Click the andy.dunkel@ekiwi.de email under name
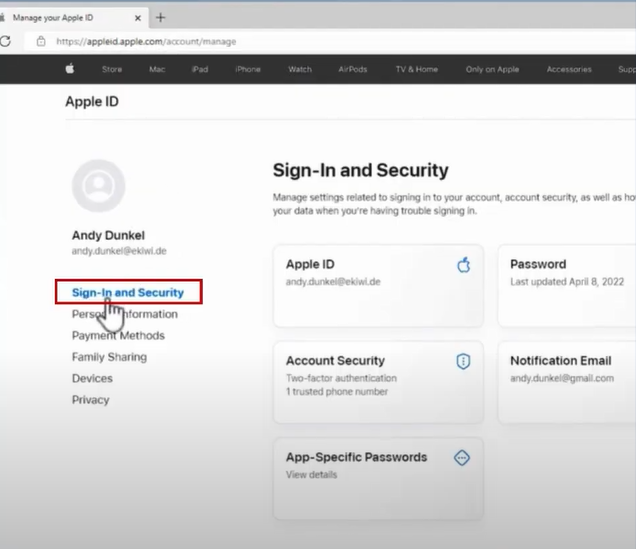Image resolution: width=636 pixels, height=549 pixels. (119, 251)
